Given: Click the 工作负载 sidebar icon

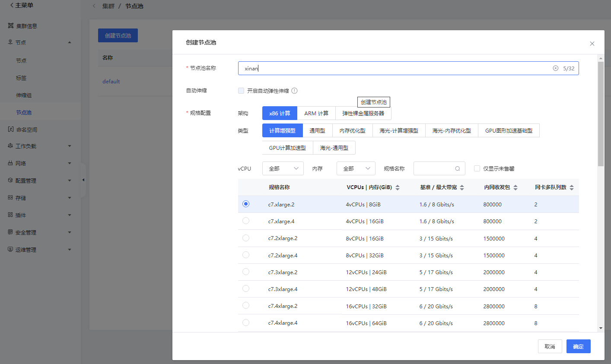Looking at the screenshot, I should click(10, 146).
